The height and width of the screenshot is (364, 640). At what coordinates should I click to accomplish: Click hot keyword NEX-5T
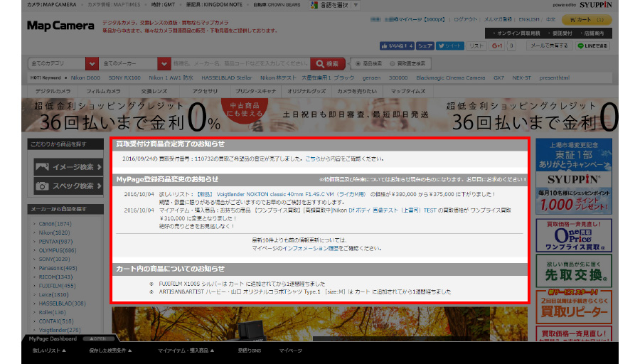coord(522,78)
